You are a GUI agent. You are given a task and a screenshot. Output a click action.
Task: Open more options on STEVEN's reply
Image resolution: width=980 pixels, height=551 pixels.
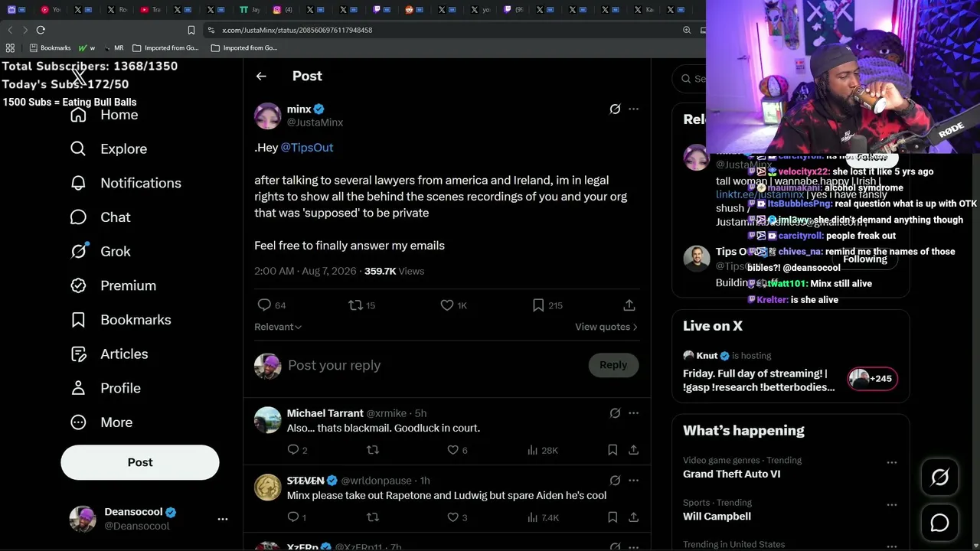(633, 481)
